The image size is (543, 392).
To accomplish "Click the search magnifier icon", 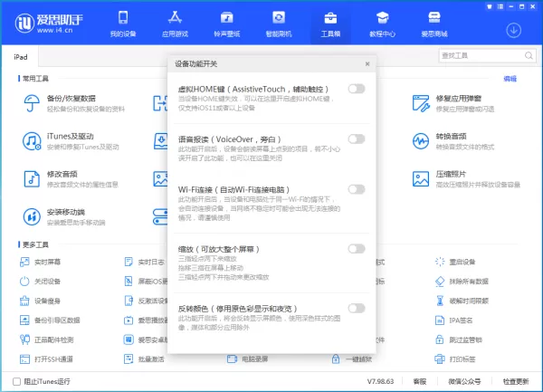I will [x=529, y=56].
